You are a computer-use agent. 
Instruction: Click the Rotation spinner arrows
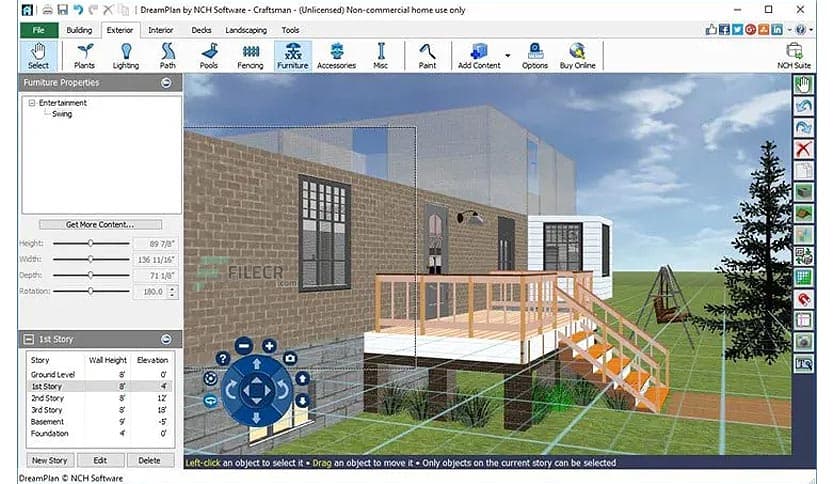pyautogui.click(x=172, y=292)
